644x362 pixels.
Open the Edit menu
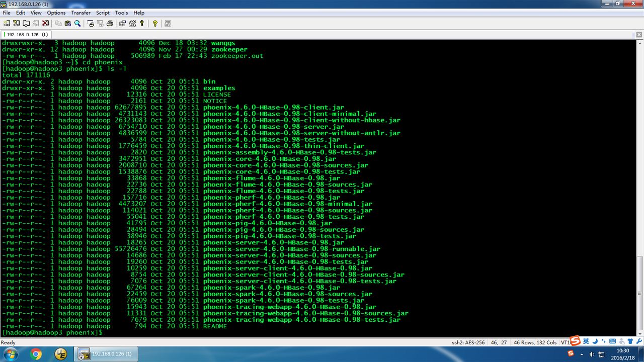(21, 13)
